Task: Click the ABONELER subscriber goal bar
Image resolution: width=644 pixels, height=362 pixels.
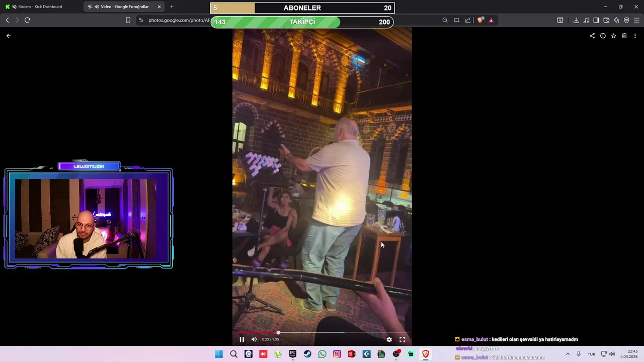Action: point(302,8)
